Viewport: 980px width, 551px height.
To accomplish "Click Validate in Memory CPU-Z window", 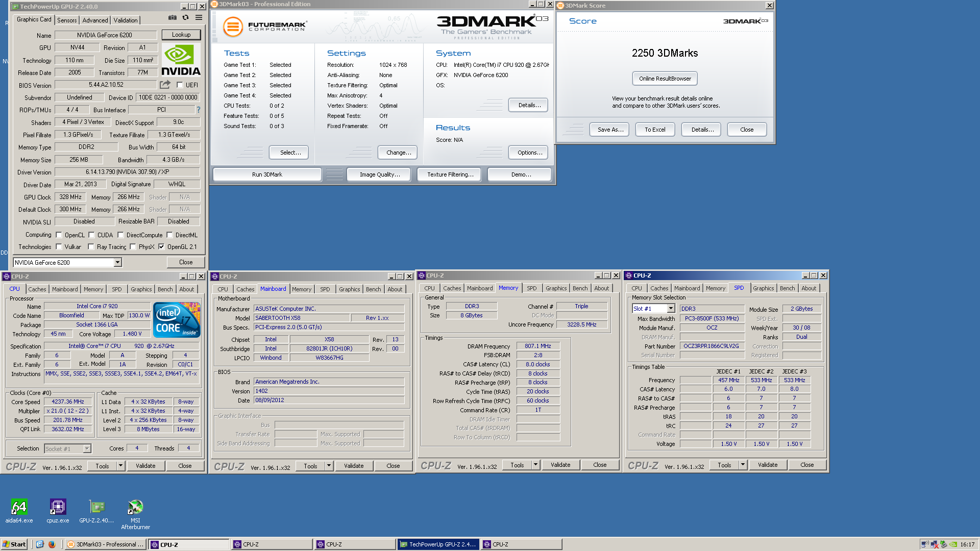I will (560, 465).
